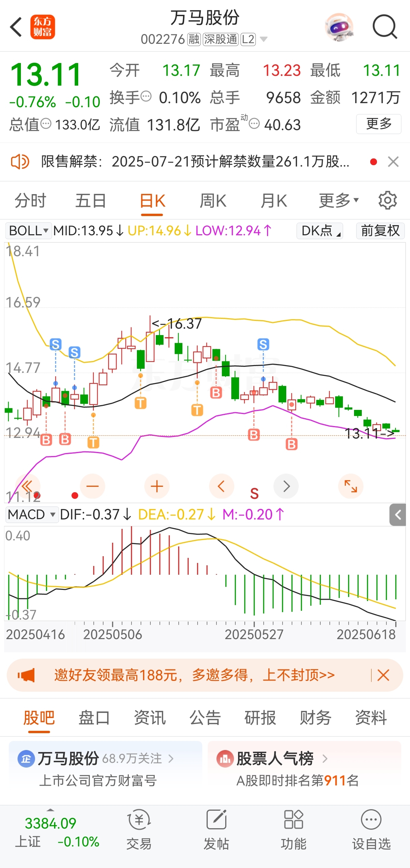Tap the red S marker below chart
This screenshot has height=868, width=410.
click(x=255, y=493)
